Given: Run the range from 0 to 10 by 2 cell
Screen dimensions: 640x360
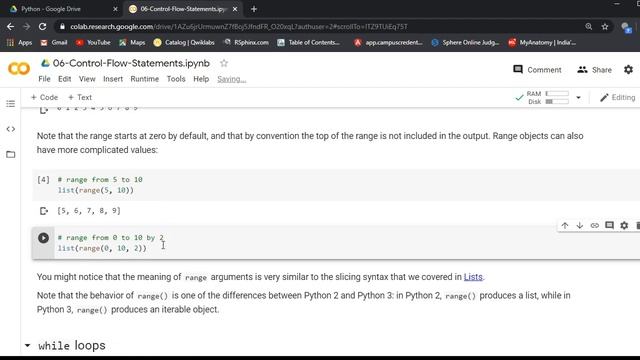Looking at the screenshot, I should click(43, 238).
